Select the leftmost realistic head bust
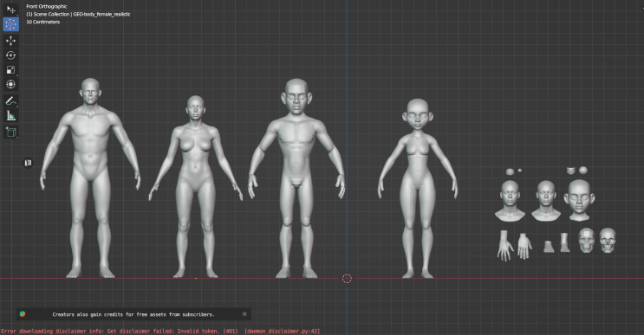Image resolution: width=644 pixels, height=335 pixels. point(510,201)
